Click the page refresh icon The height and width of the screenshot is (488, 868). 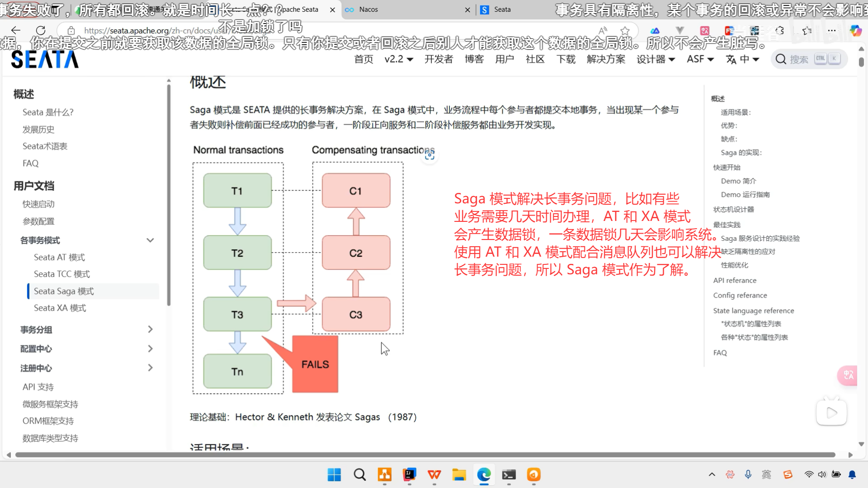(41, 30)
